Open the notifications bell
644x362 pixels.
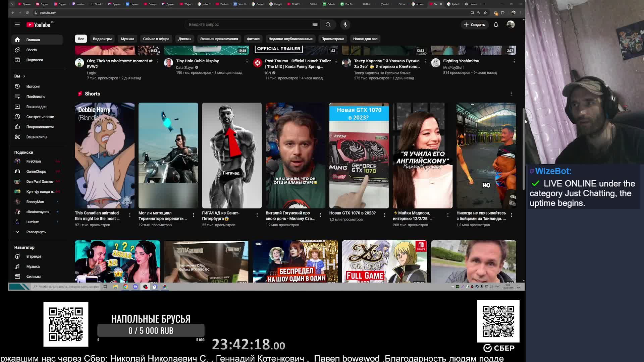(x=496, y=24)
